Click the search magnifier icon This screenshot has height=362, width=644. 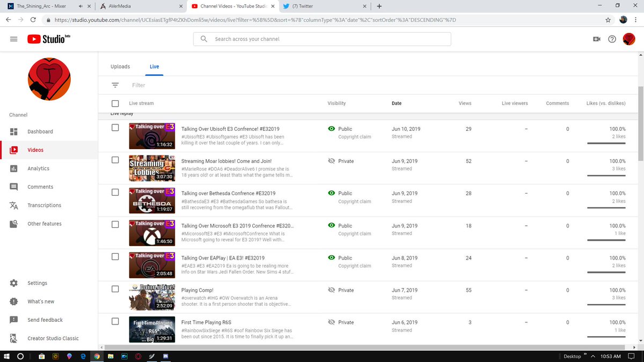coord(204,39)
